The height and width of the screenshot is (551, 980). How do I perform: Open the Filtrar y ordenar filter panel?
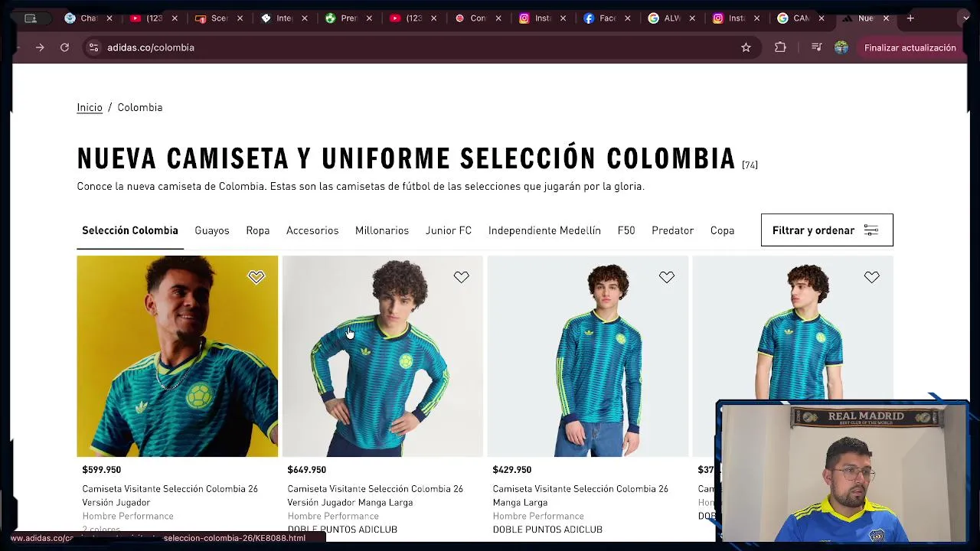point(827,230)
